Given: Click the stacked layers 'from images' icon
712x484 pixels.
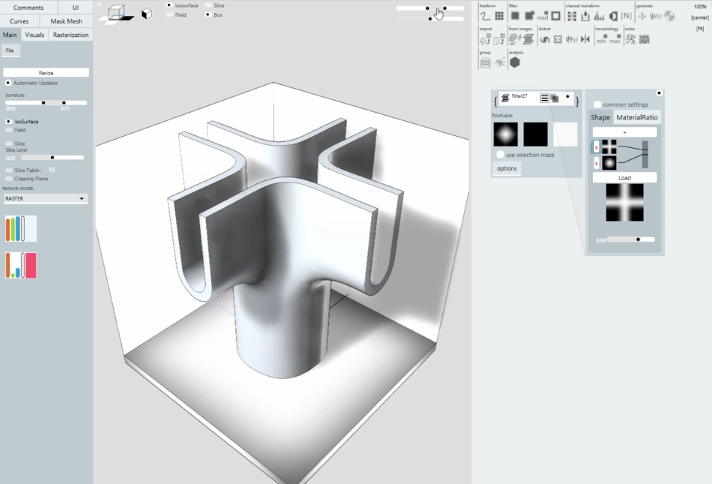Looking at the screenshot, I should click(528, 40).
